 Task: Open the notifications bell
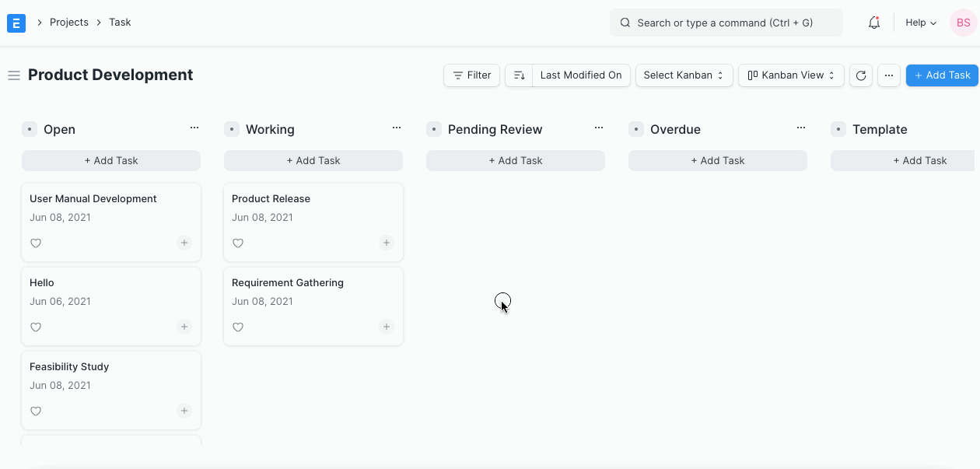(873, 23)
